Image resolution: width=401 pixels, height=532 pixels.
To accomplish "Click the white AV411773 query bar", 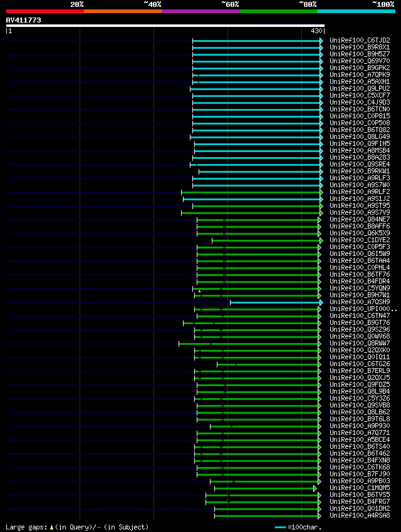I will [x=165, y=26].
